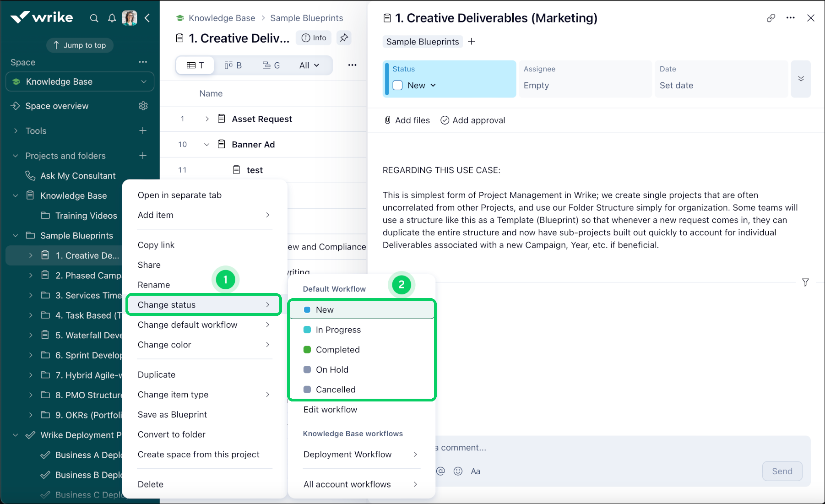Insert emoji in comment box
The width and height of the screenshot is (825, 504).
[x=458, y=471]
